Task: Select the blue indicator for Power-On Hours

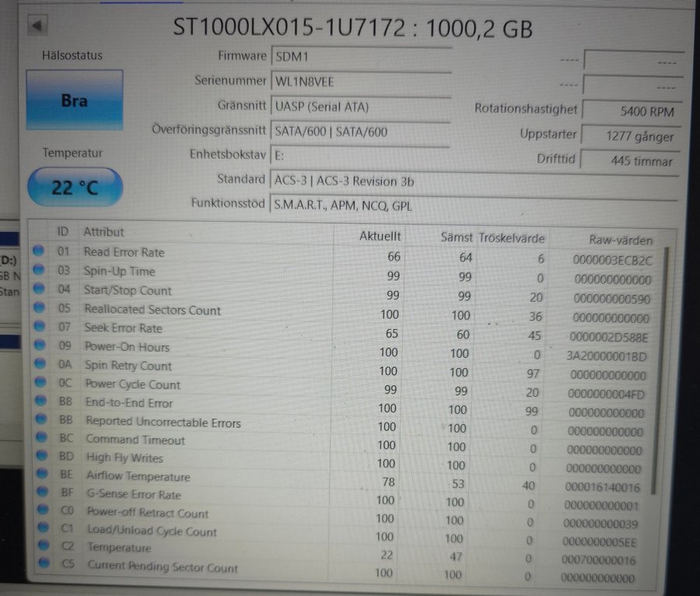Action: (x=39, y=346)
